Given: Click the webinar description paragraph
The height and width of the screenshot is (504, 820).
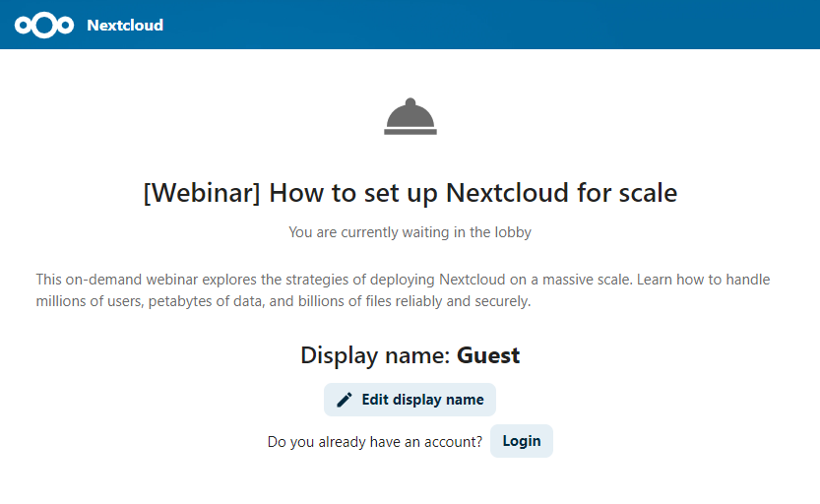Looking at the screenshot, I should click(404, 290).
